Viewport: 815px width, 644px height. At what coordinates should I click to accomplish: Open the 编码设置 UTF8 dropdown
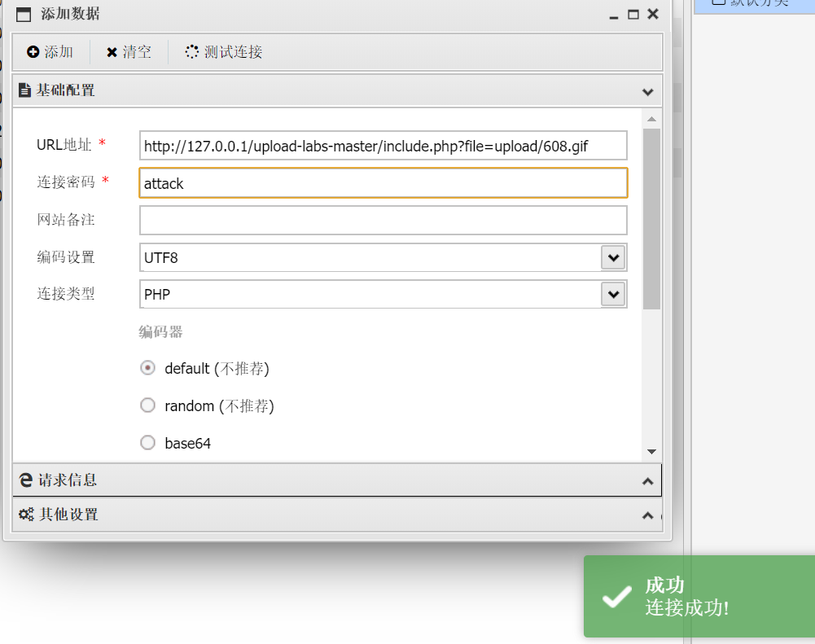pos(612,257)
